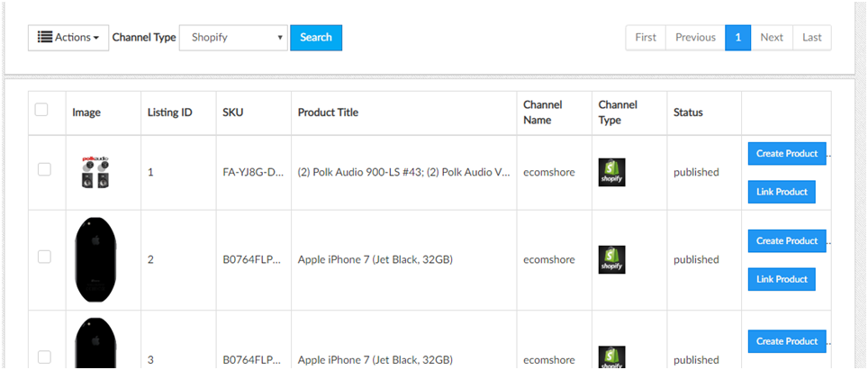This screenshot has height=370, width=868.
Task: Jump to the Last page
Action: (x=812, y=38)
